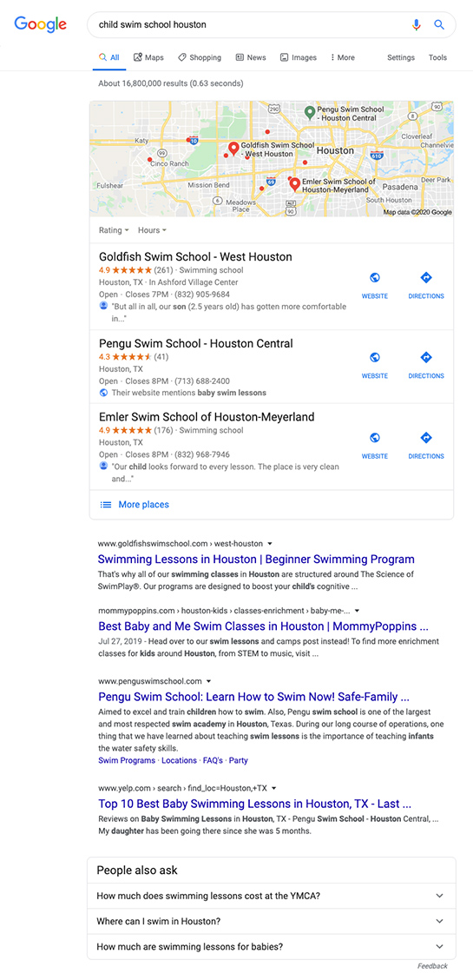
Task: Click the More places list icon
Action: 106,505
